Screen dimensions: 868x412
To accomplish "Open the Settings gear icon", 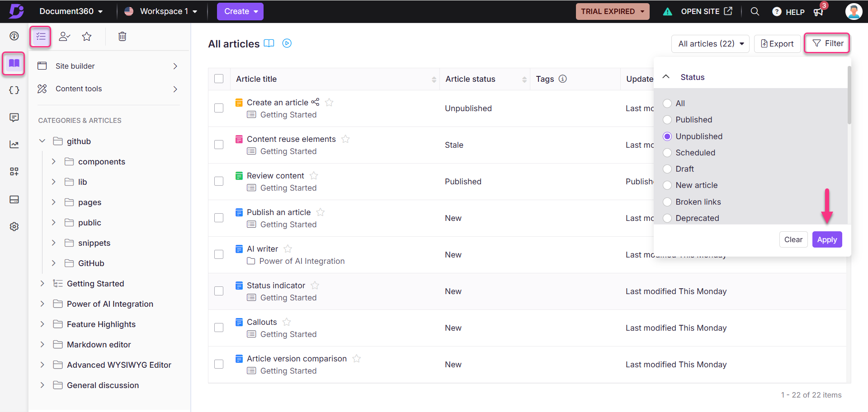I will [x=14, y=226].
